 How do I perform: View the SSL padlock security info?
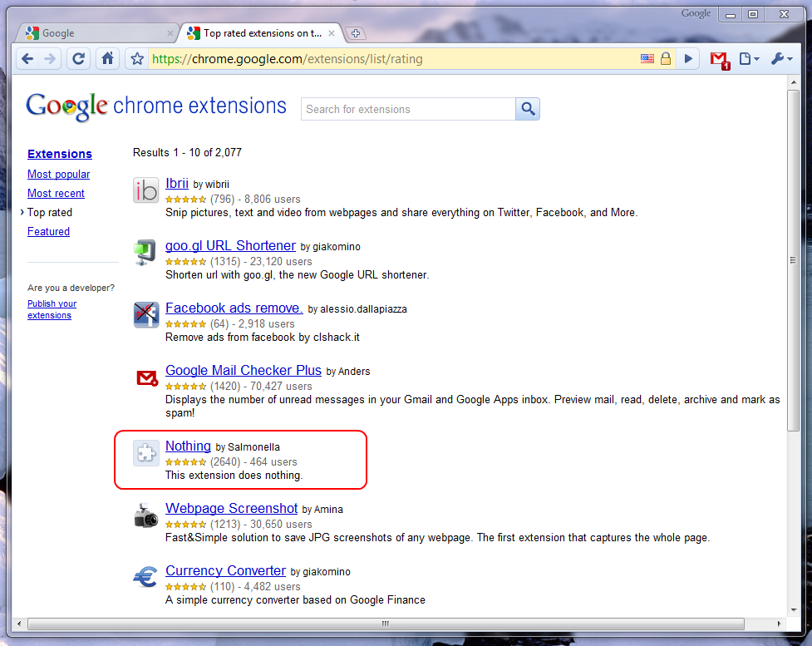tap(666, 58)
